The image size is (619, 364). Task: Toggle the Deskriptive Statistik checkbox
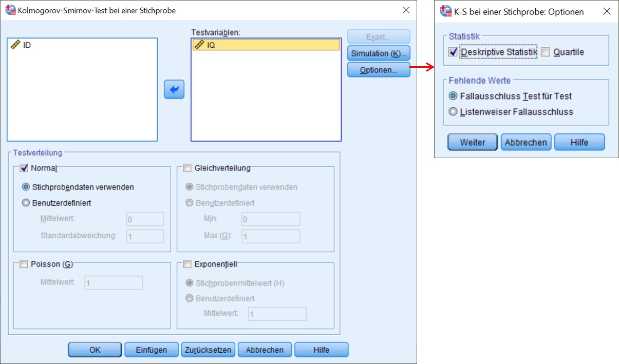point(453,52)
